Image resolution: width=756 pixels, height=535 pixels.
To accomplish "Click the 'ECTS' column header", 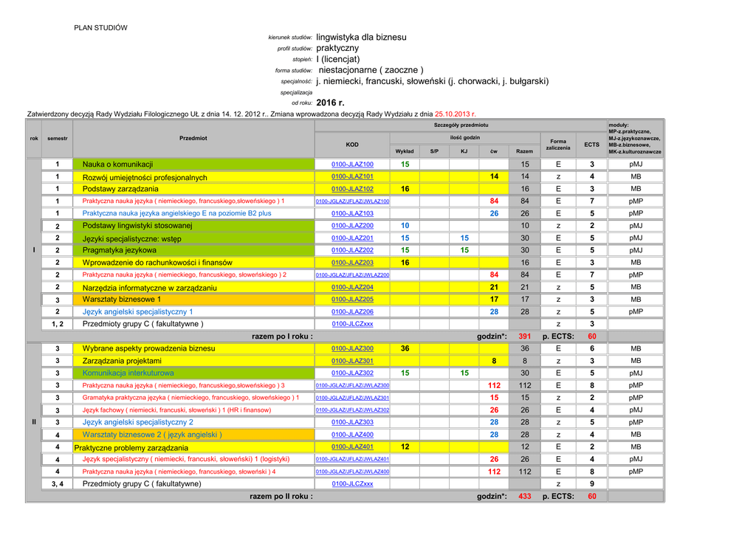I will click(591, 145).
